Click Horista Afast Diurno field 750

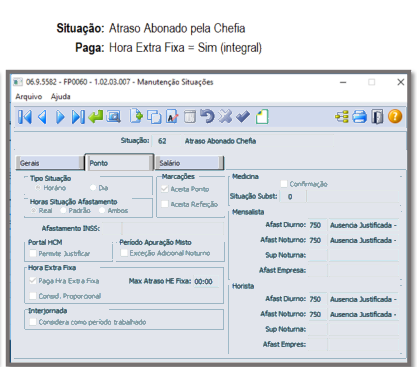point(317,299)
